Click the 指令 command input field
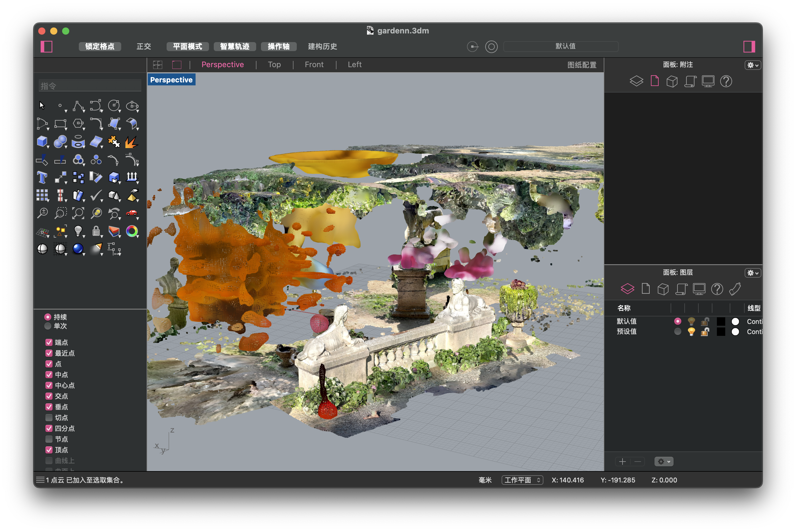 coord(90,86)
